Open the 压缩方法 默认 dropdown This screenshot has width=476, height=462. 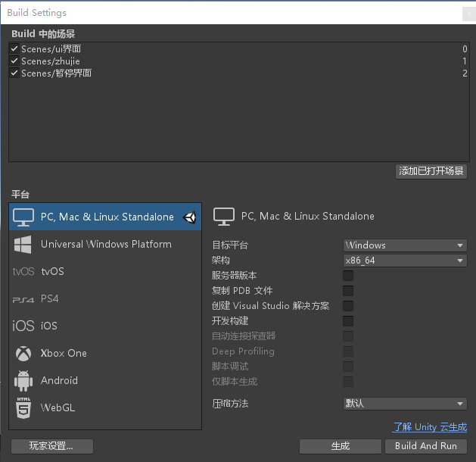coord(405,404)
